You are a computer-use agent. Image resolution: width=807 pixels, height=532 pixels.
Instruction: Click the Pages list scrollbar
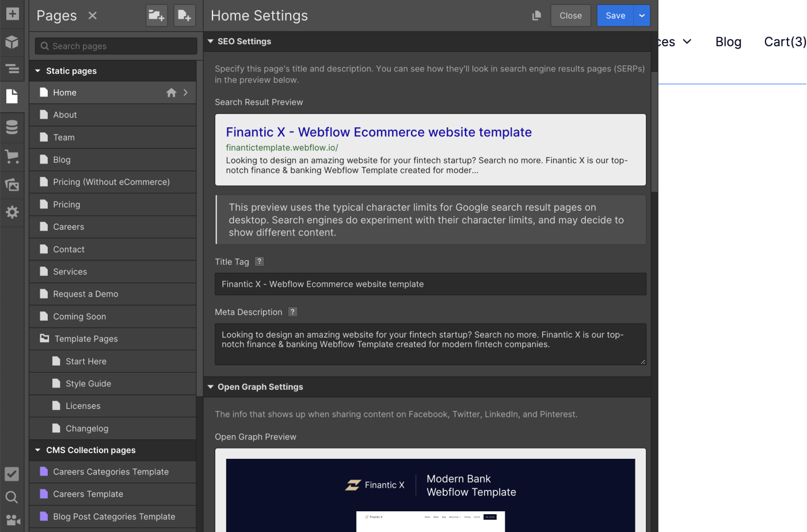pos(200,229)
